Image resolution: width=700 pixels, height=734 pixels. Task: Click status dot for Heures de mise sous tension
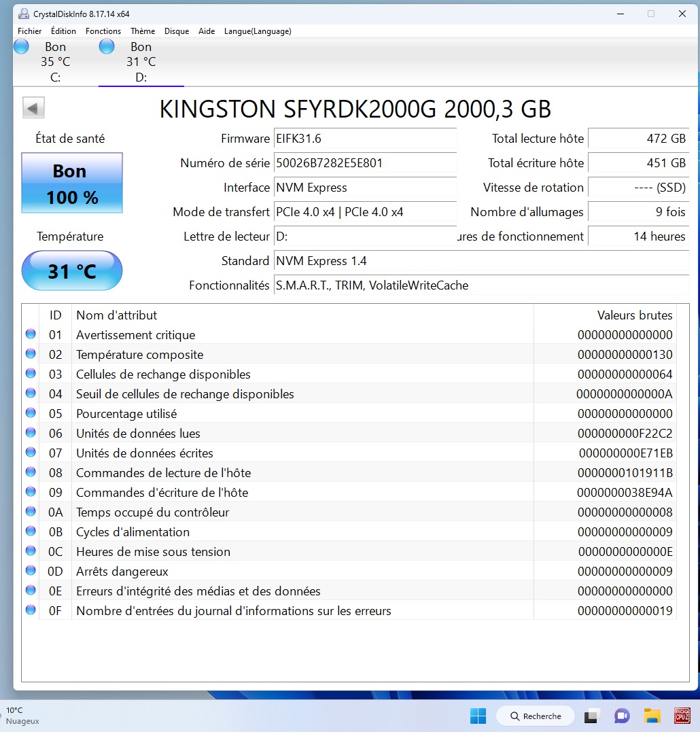[31, 551]
